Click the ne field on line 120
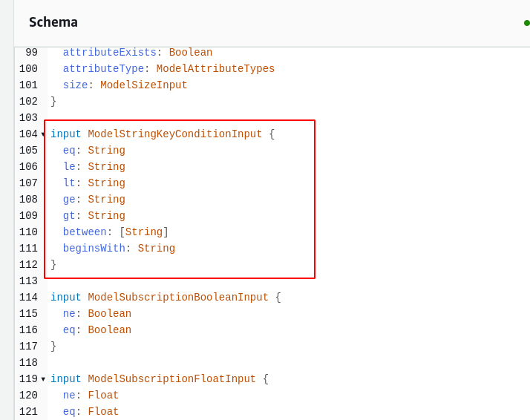530x420 pixels. point(69,396)
